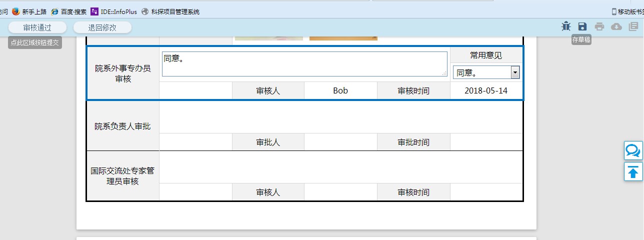Click the 同意。 review comment text area
Viewport: 644px width, 240px height.
(304, 64)
